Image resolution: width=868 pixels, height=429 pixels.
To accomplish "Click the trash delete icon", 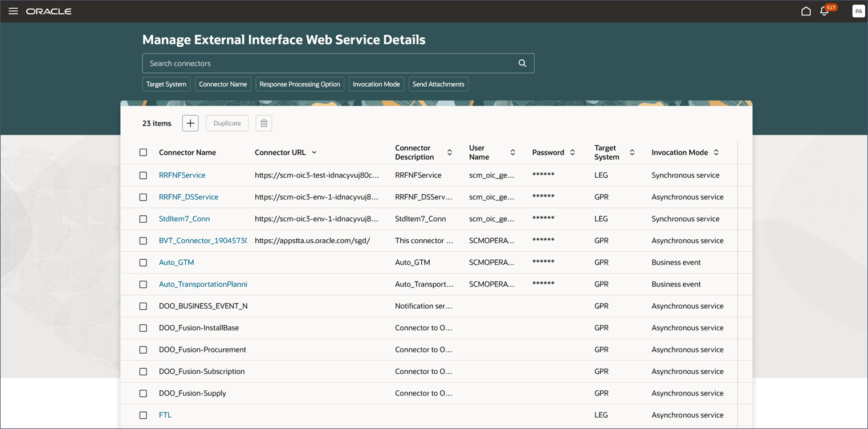I will coord(264,123).
